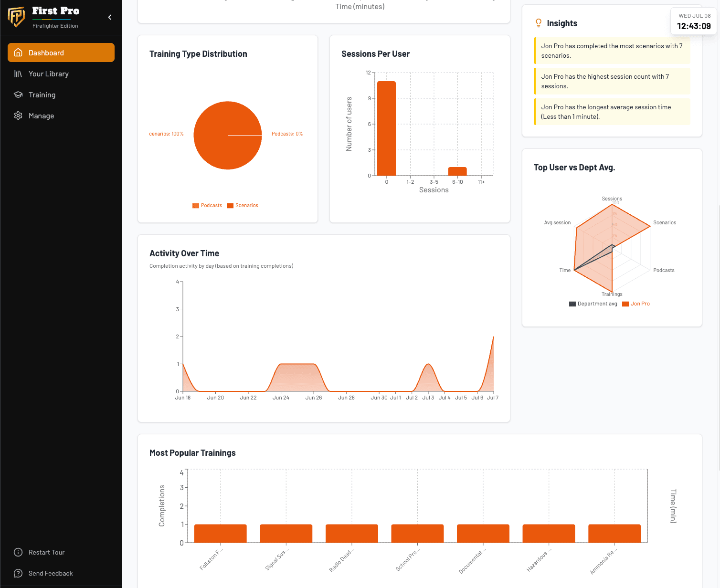Screen dimensions: 720x588
Task: Click the bar for 0 sessions
Action: [386, 128]
